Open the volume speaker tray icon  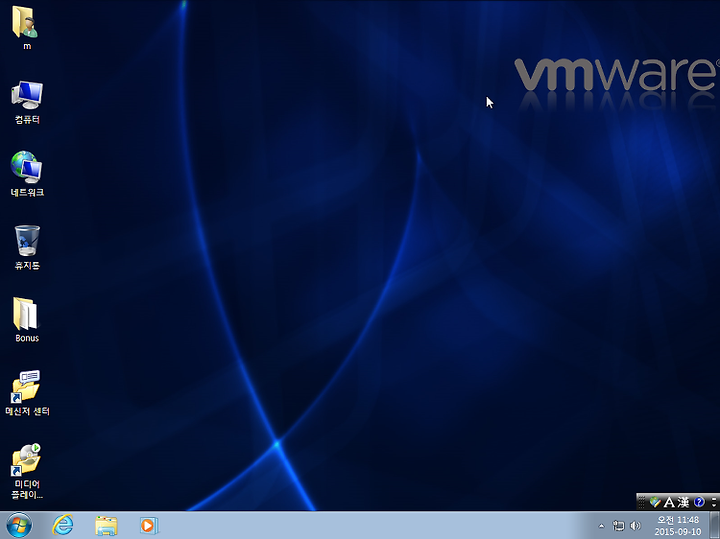click(635, 526)
